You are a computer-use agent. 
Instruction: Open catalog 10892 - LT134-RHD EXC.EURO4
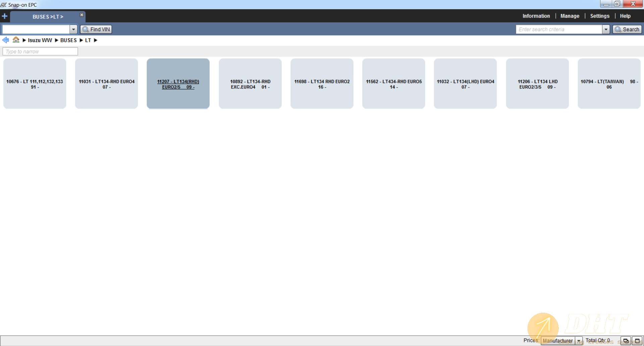pos(250,83)
